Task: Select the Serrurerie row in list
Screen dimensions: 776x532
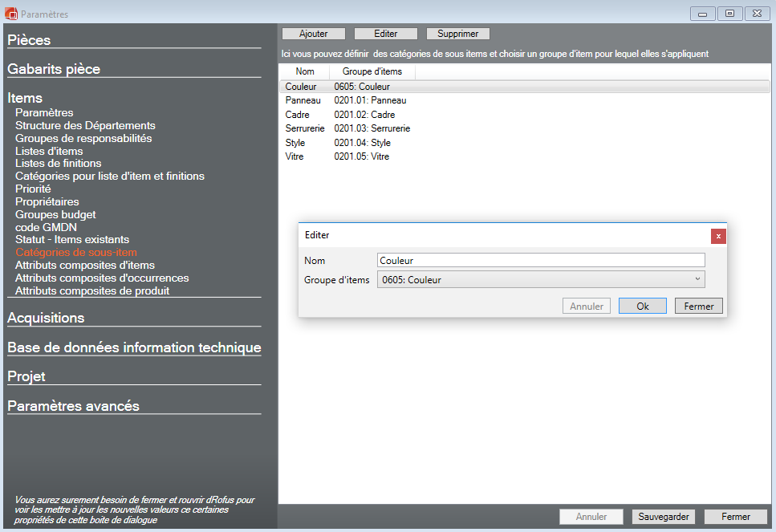Action: (305, 128)
